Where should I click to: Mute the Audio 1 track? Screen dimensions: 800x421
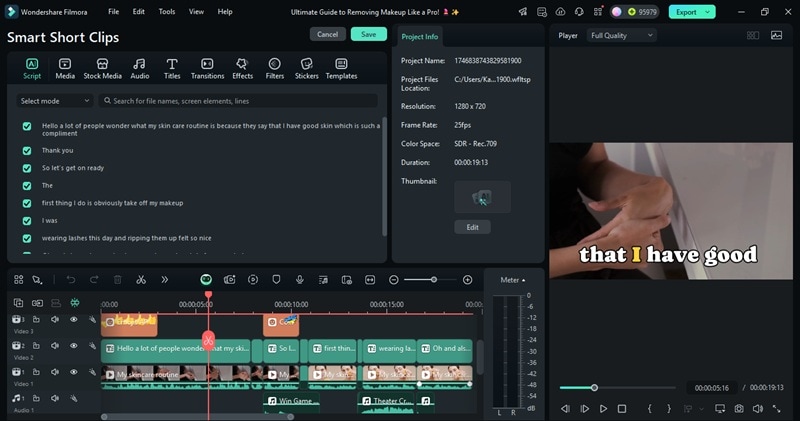tap(55, 398)
